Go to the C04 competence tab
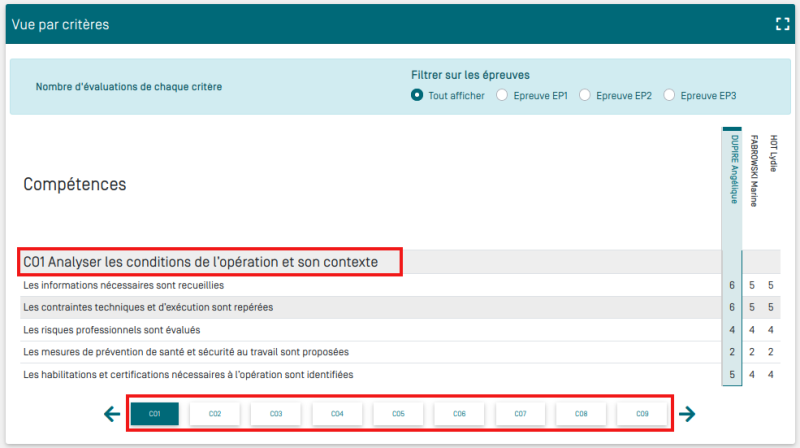Screen dimensions: 800x448 [x=337, y=414]
